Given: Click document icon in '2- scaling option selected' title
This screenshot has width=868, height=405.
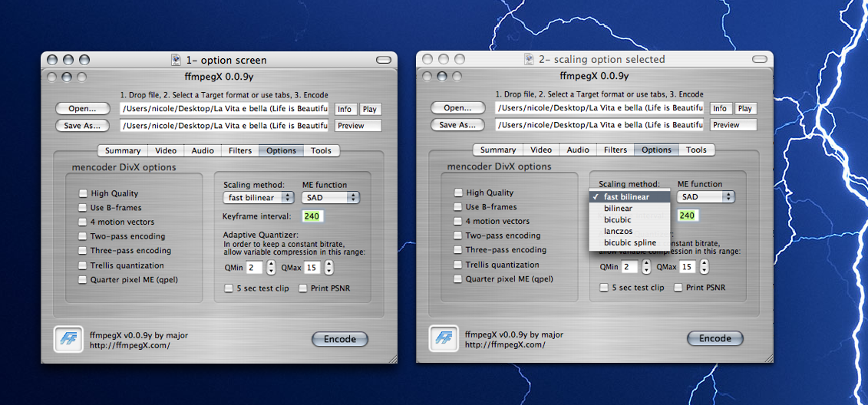Looking at the screenshot, I should [530, 58].
